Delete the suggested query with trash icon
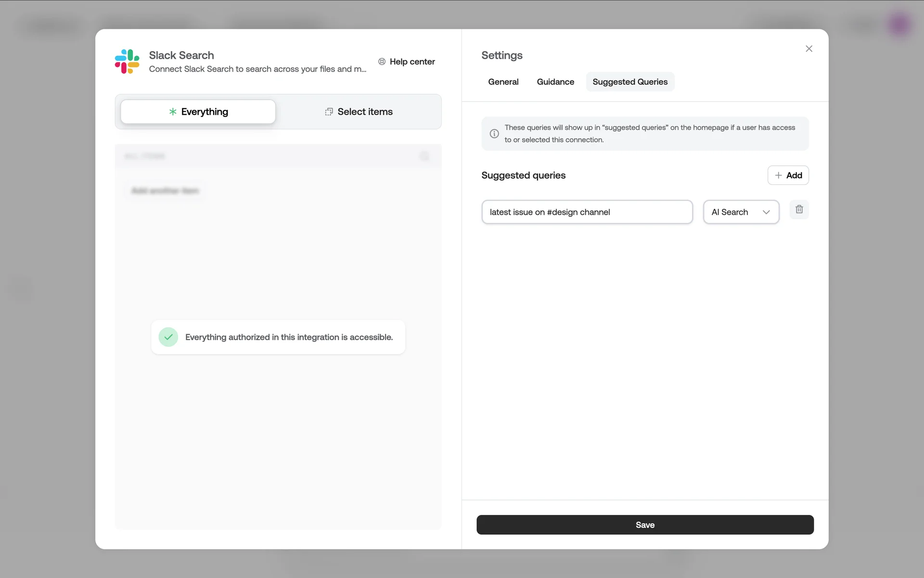 [799, 210]
